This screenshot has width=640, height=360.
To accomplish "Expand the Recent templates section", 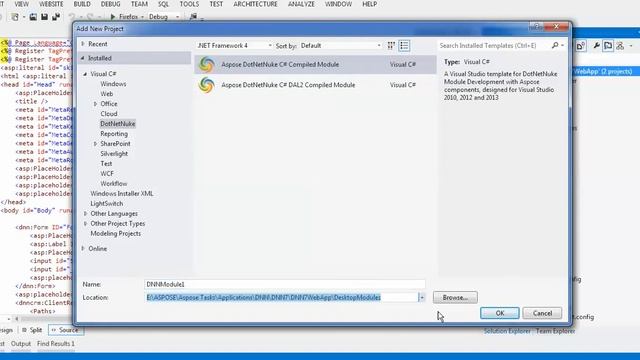I will coord(83,44).
